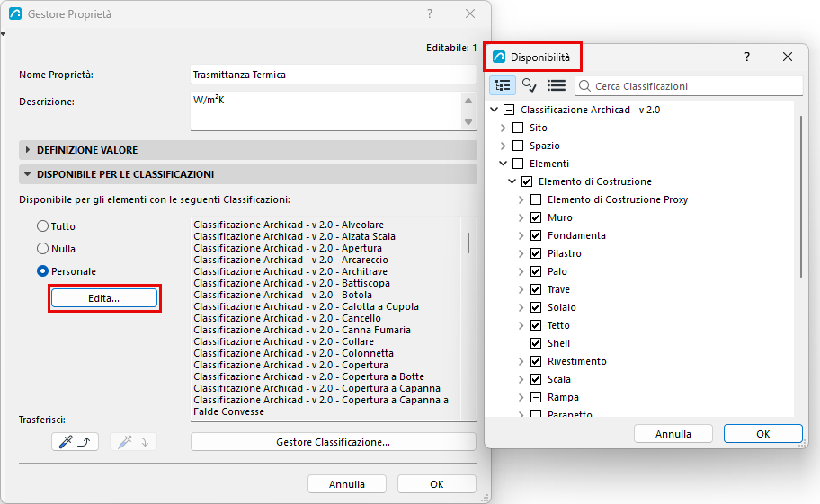Open Gestore Classificazione... button

coord(333,442)
